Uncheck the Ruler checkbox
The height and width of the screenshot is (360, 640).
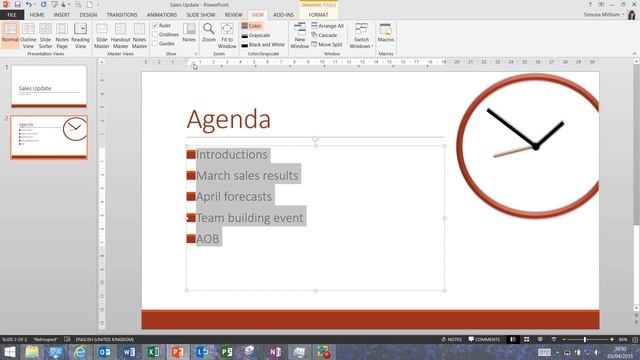pos(155,25)
